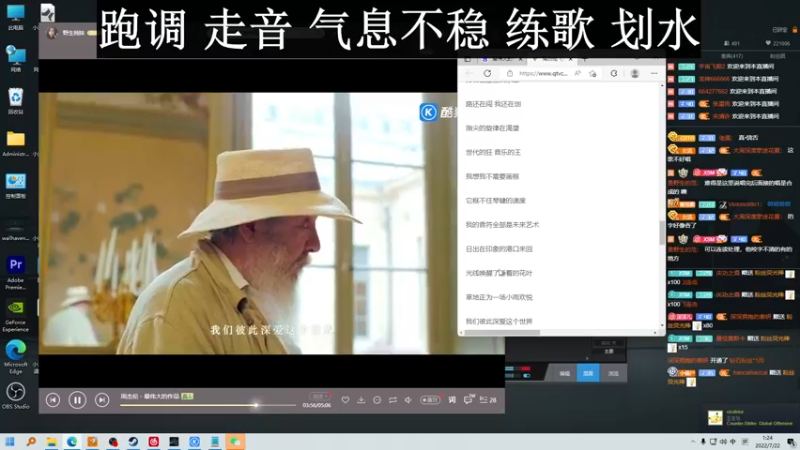Image resolution: width=800 pixels, height=450 pixels.
Task: Open the notification center icon
Action: [x=791, y=442]
